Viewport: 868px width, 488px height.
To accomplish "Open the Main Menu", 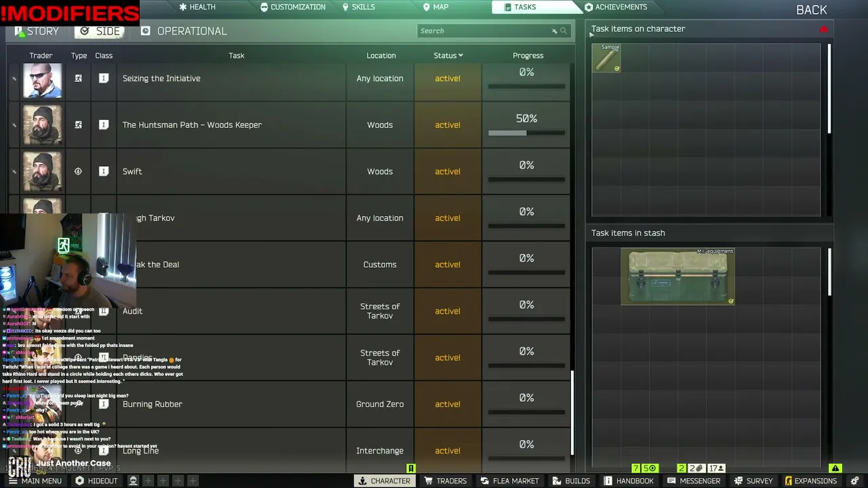I will tap(35, 481).
